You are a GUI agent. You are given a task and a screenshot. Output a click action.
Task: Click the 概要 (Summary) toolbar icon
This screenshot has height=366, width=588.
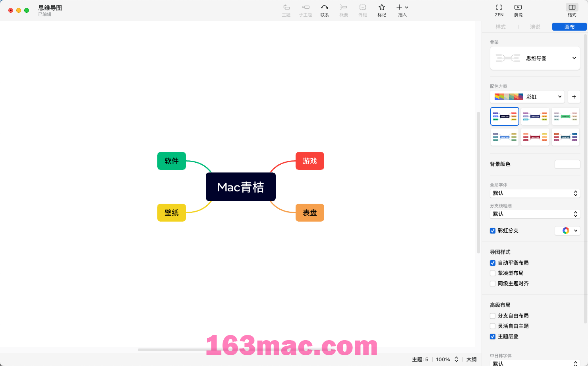344,10
